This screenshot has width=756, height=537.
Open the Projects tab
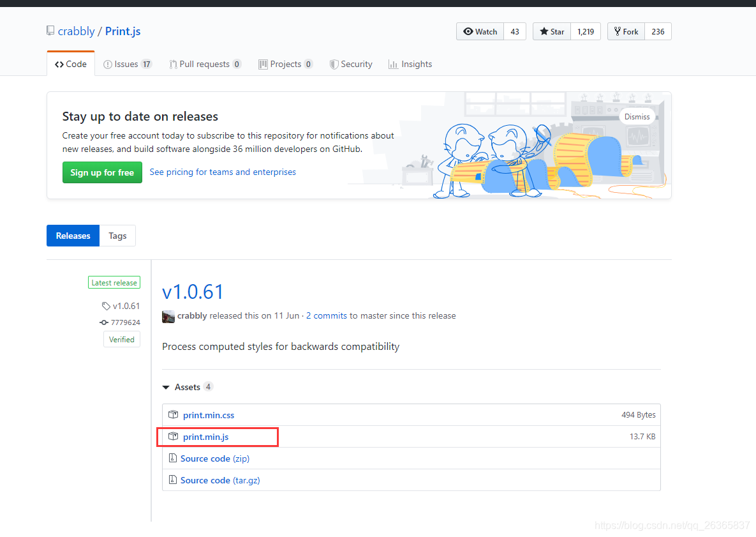pos(285,64)
